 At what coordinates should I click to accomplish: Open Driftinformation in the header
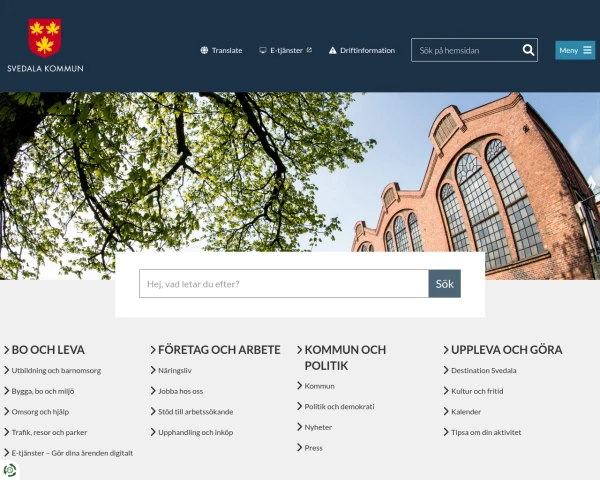[x=362, y=50]
